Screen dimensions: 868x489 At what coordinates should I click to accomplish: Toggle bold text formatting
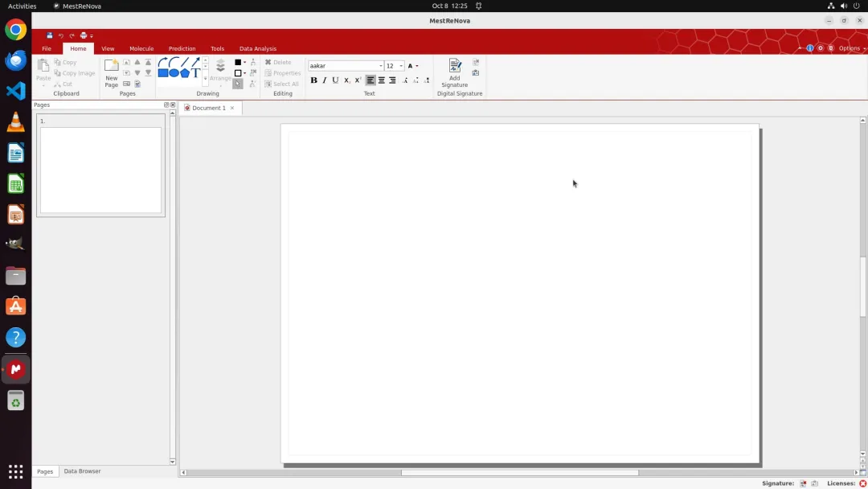[x=314, y=80]
